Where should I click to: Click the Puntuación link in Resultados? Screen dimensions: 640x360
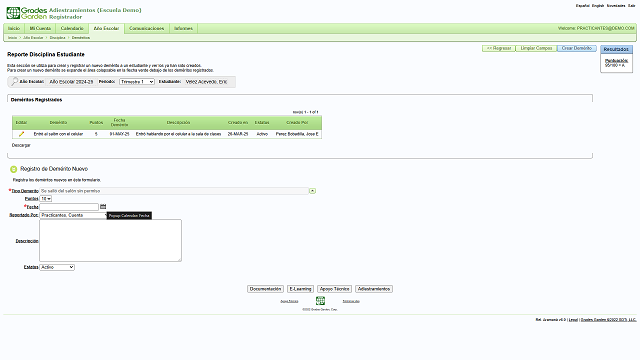[616, 60]
